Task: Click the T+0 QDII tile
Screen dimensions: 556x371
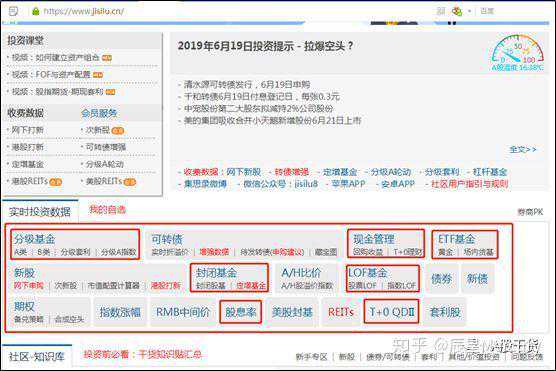Action: [392, 312]
